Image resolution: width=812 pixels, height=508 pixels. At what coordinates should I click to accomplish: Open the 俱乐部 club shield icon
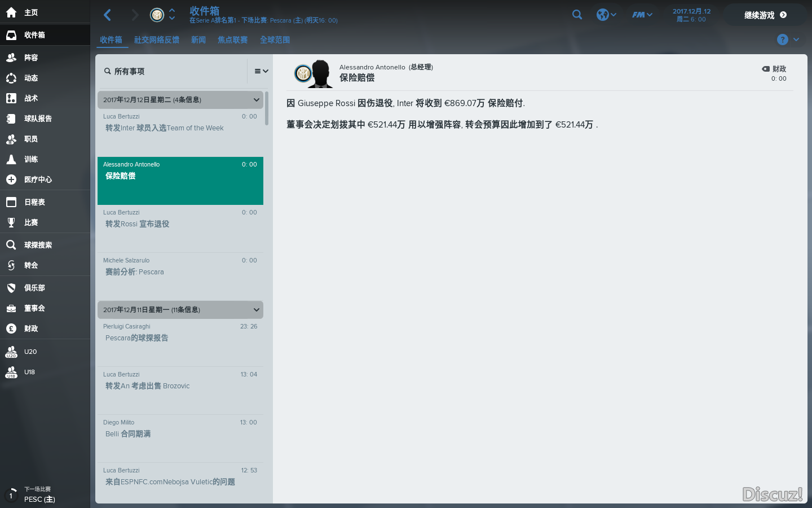11,288
